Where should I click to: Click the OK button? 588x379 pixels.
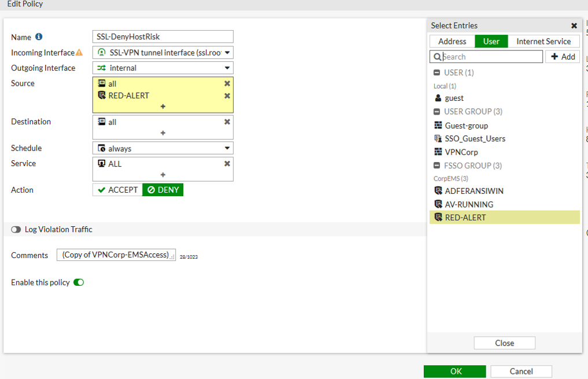click(x=455, y=371)
